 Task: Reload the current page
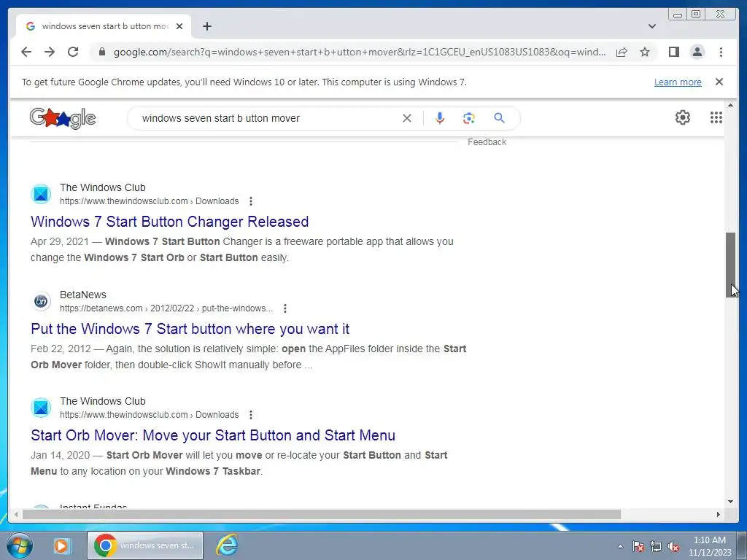73,52
